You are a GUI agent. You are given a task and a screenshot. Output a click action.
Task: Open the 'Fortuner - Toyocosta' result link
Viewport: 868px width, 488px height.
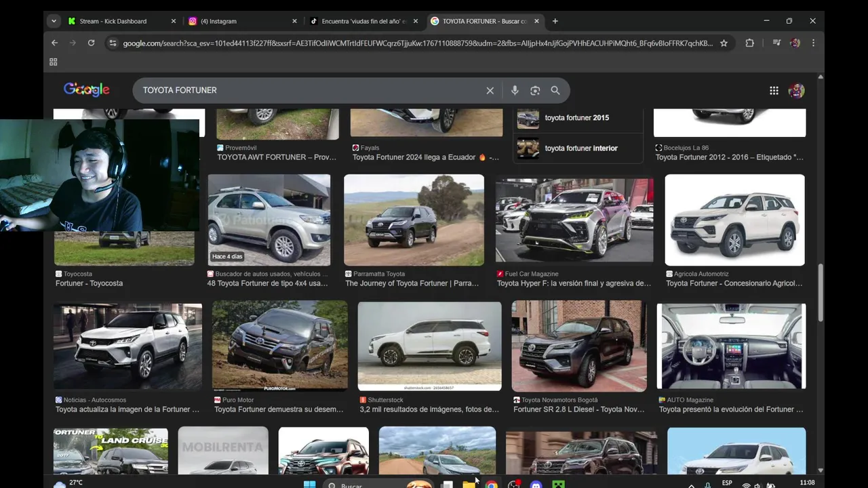point(89,283)
